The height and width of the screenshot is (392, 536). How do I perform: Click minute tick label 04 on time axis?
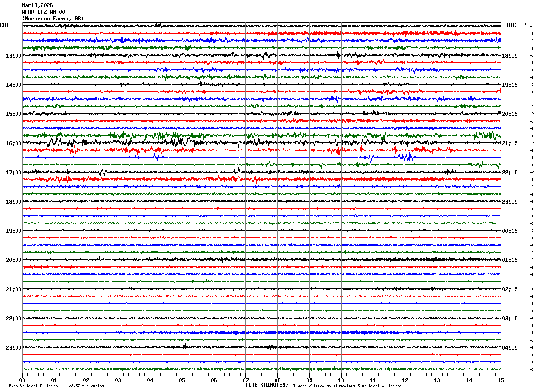pos(150,380)
